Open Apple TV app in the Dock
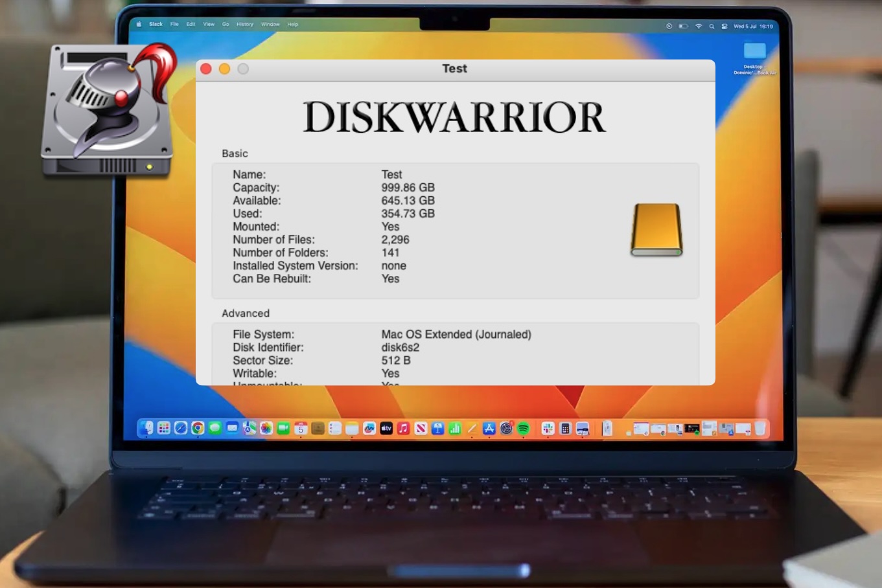 pos(386,428)
